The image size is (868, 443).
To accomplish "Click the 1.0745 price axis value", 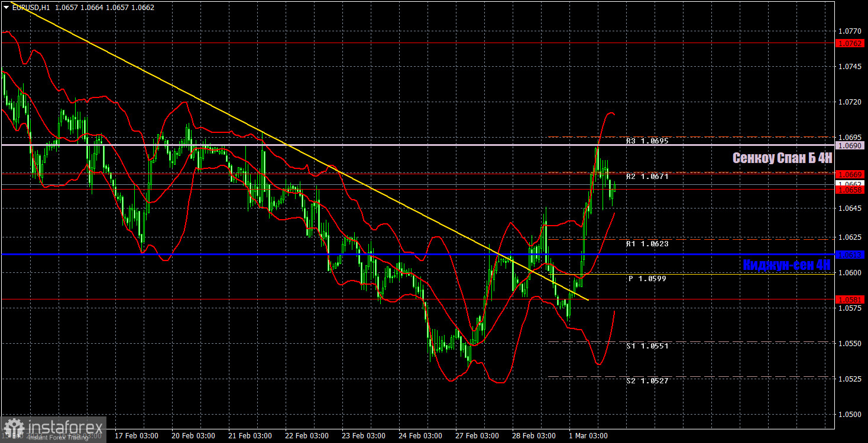I will (x=850, y=67).
